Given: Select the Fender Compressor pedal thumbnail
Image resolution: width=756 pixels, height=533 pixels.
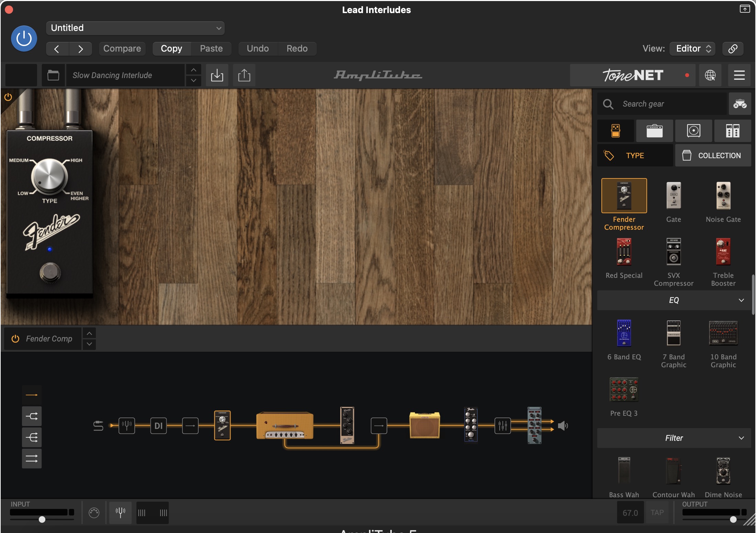Looking at the screenshot, I should [624, 196].
